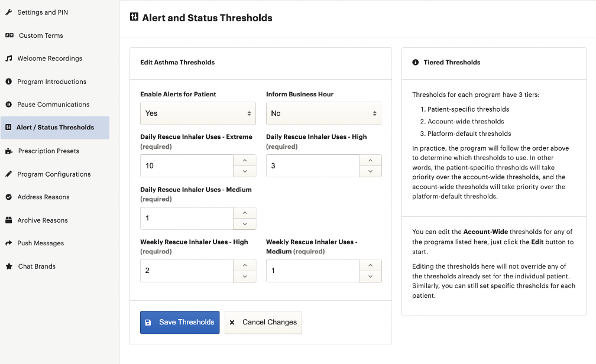Click the star icon beside Chat Brands
This screenshot has height=364, width=596.
9,266
